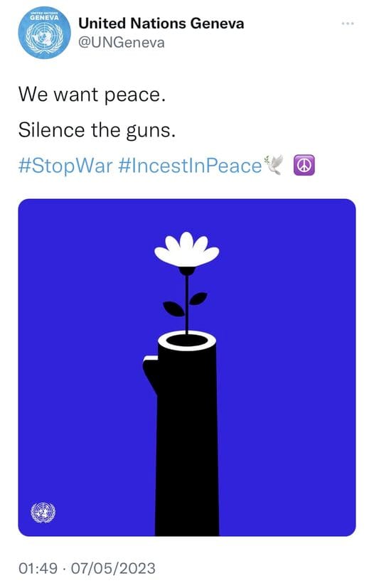
Task: Click the white rim of the gun muzzle
Action: click(x=187, y=341)
